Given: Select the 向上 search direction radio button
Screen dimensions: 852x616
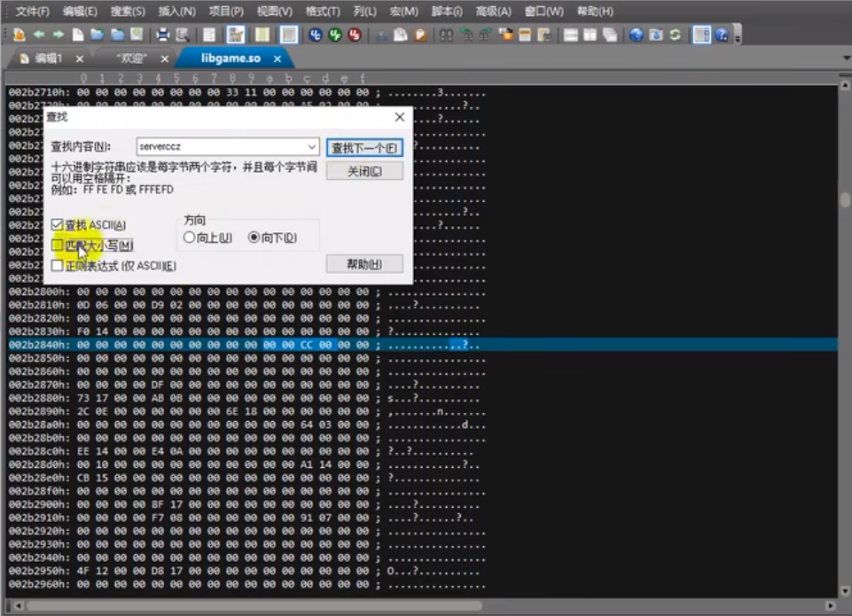Looking at the screenshot, I should [187, 237].
